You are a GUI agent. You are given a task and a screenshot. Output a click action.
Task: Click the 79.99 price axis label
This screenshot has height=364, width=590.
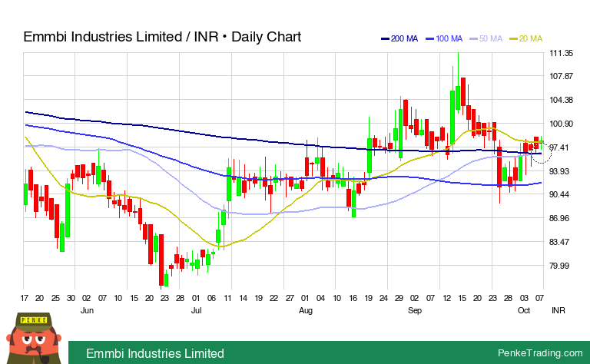pos(559,266)
